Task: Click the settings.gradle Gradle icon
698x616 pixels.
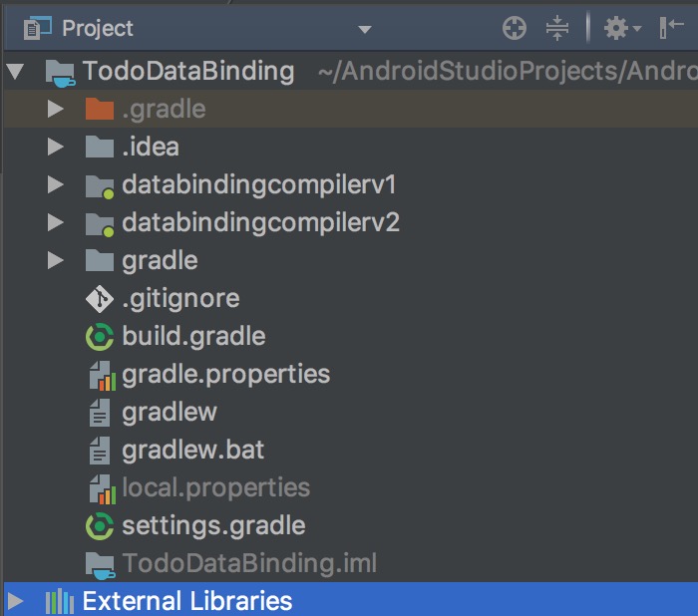Action: pyautogui.click(x=100, y=525)
